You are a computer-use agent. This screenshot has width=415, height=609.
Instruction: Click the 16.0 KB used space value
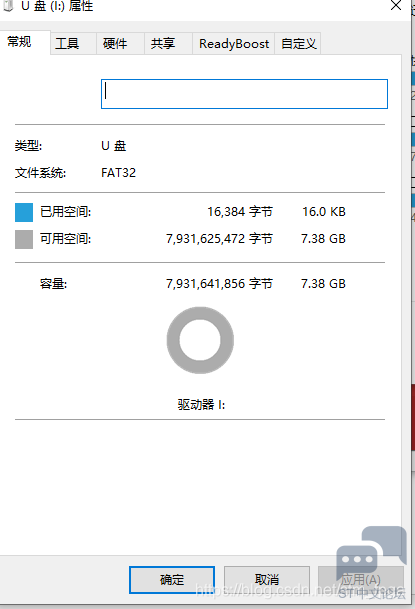click(324, 212)
